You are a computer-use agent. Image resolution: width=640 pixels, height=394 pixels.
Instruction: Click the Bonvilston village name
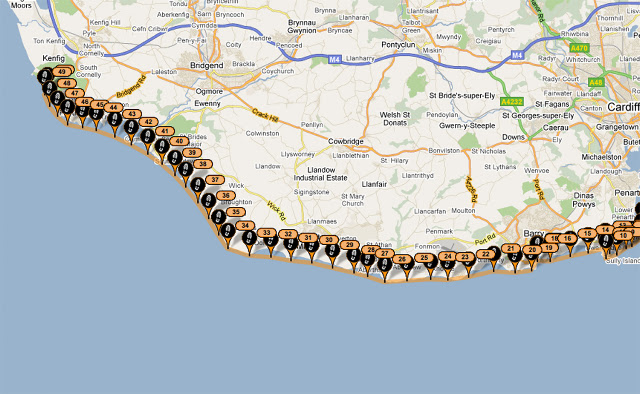pyautogui.click(x=444, y=151)
